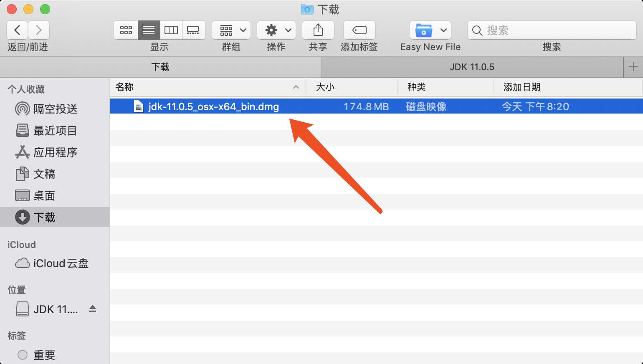Click the desktop icon beside 桌面

pyautogui.click(x=22, y=196)
